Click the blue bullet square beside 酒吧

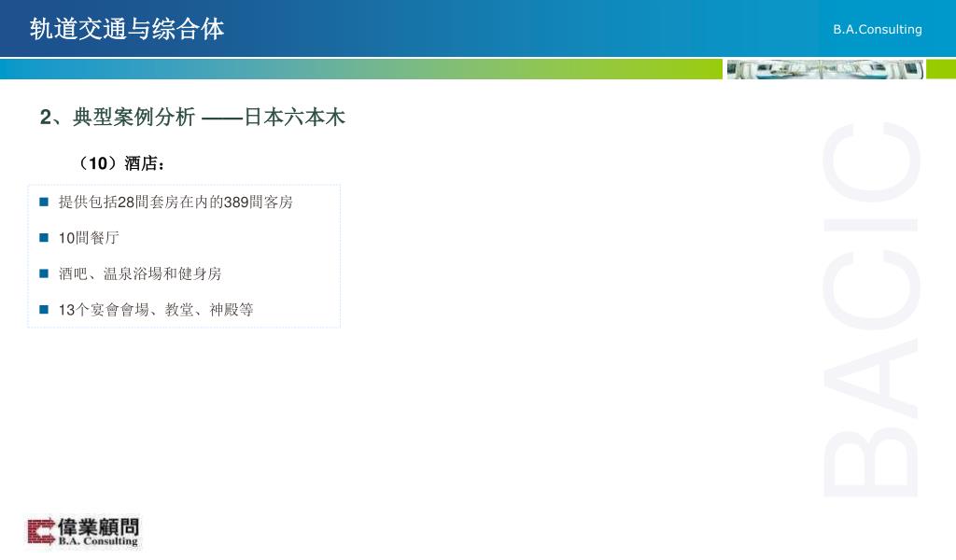coord(44,273)
